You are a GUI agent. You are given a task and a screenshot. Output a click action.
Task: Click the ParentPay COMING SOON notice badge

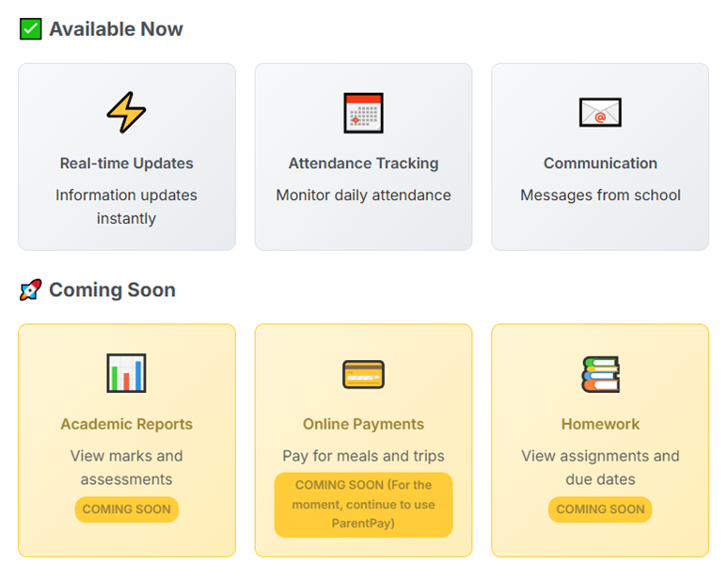[363, 504]
